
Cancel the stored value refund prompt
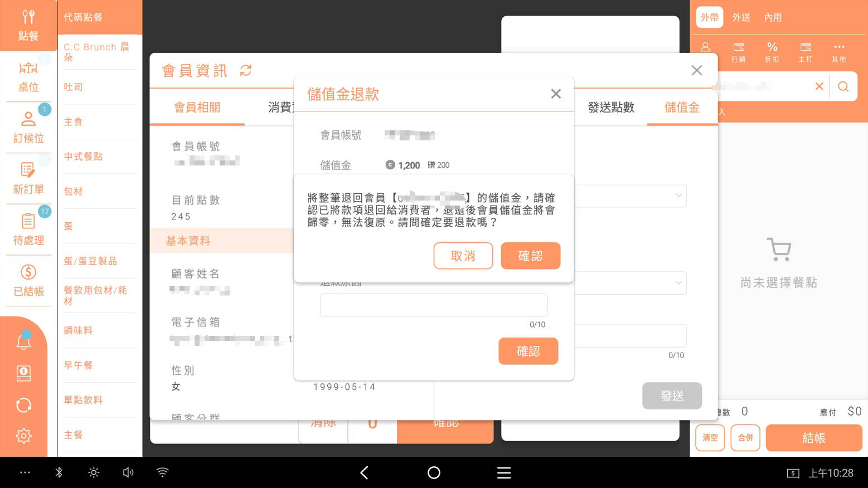tap(463, 256)
